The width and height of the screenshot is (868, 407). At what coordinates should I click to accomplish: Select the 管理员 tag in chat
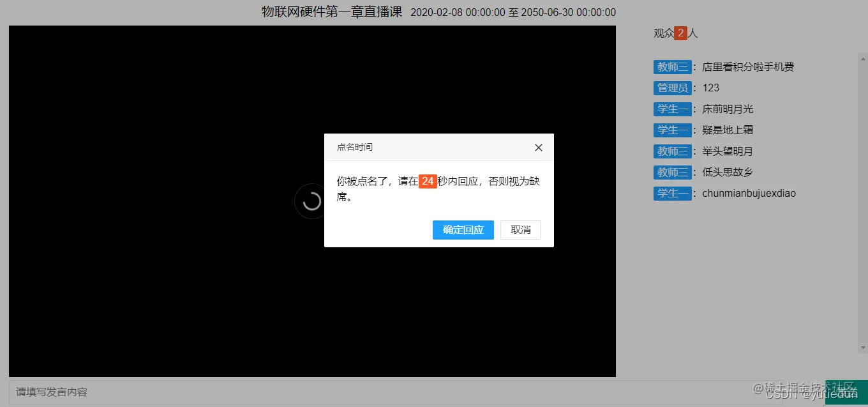673,88
